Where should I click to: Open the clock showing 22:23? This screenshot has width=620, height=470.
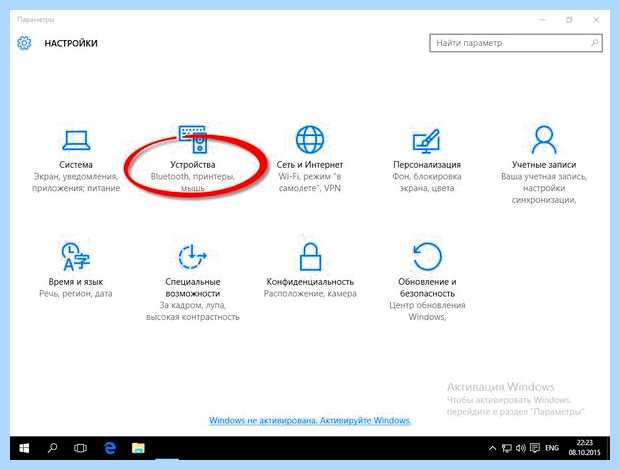point(584,447)
